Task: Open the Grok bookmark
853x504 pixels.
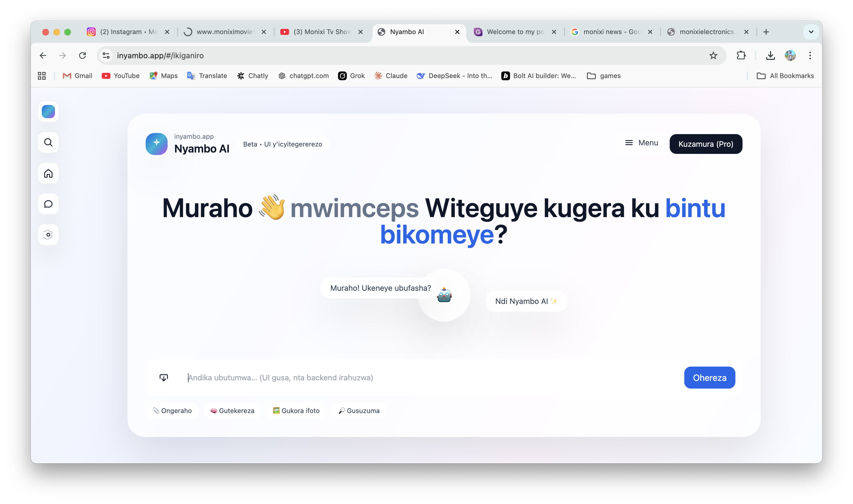Action: coord(351,76)
